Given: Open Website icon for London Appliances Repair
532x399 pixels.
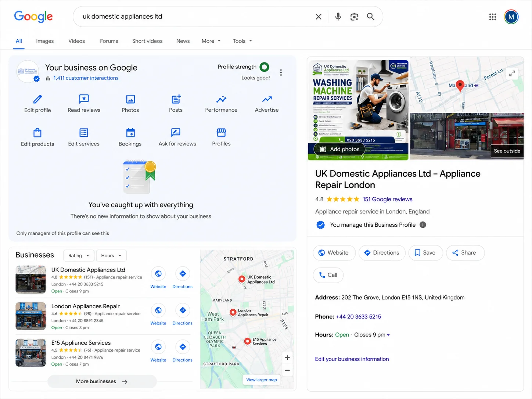Looking at the screenshot, I should pyautogui.click(x=158, y=310).
